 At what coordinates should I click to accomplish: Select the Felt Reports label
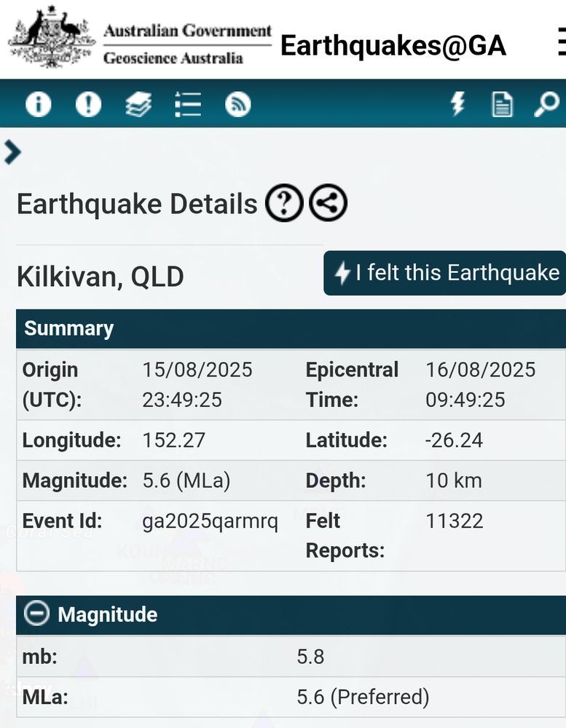pos(345,536)
